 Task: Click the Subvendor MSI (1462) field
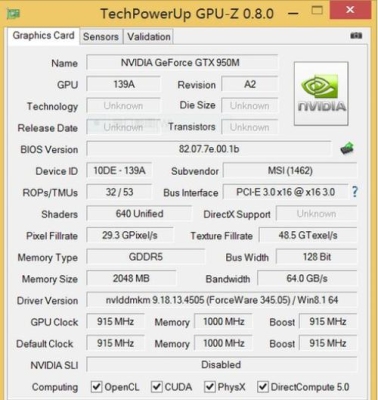pyautogui.click(x=290, y=171)
